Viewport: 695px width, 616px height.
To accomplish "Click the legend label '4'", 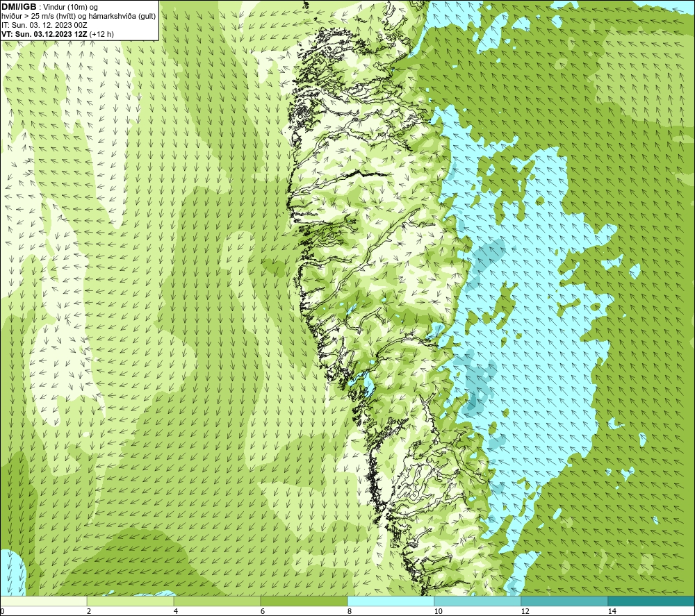I will (x=176, y=611).
